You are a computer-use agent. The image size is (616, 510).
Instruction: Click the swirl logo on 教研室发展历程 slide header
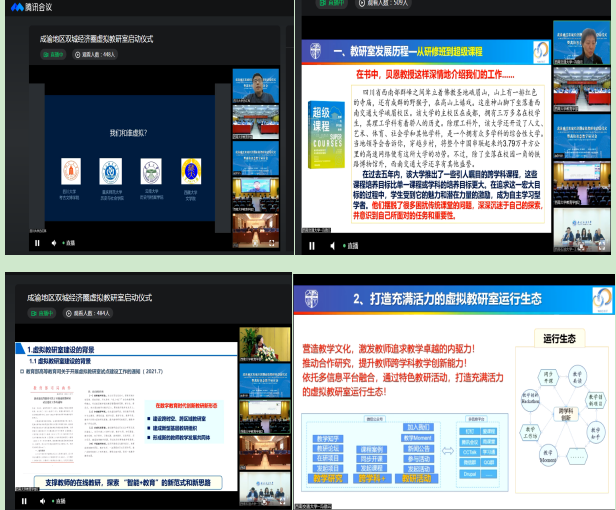(541, 51)
